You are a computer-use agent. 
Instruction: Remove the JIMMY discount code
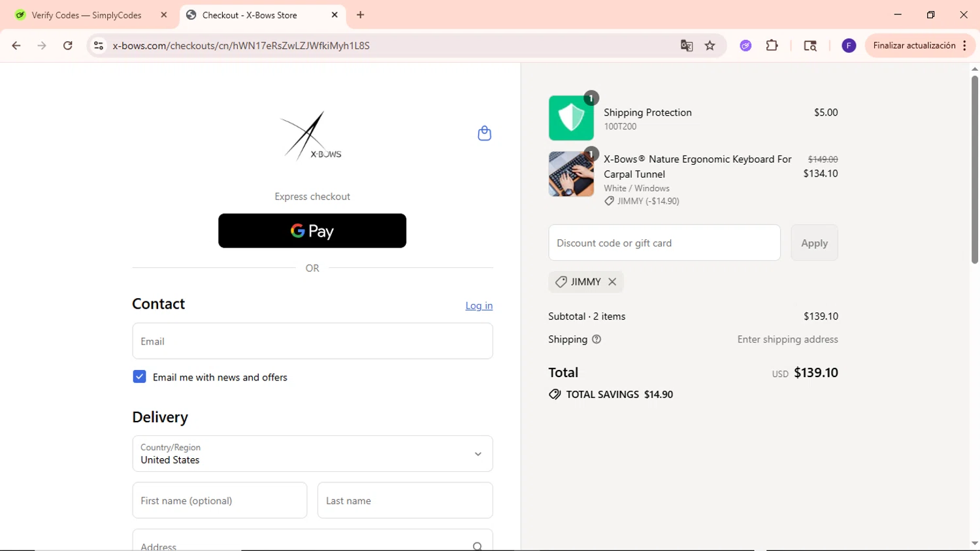click(x=612, y=282)
